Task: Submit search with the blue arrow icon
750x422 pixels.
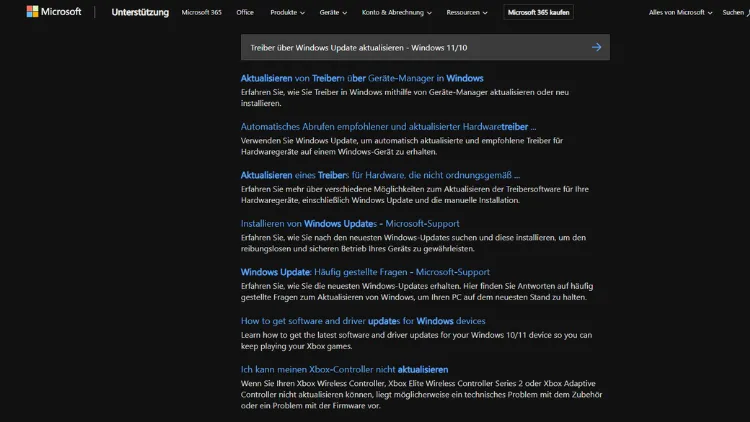Action: click(x=596, y=47)
